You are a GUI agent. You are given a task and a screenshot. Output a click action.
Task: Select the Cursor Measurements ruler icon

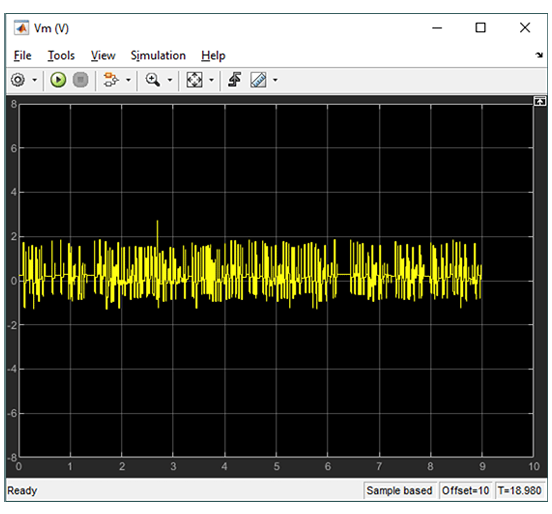click(x=258, y=80)
